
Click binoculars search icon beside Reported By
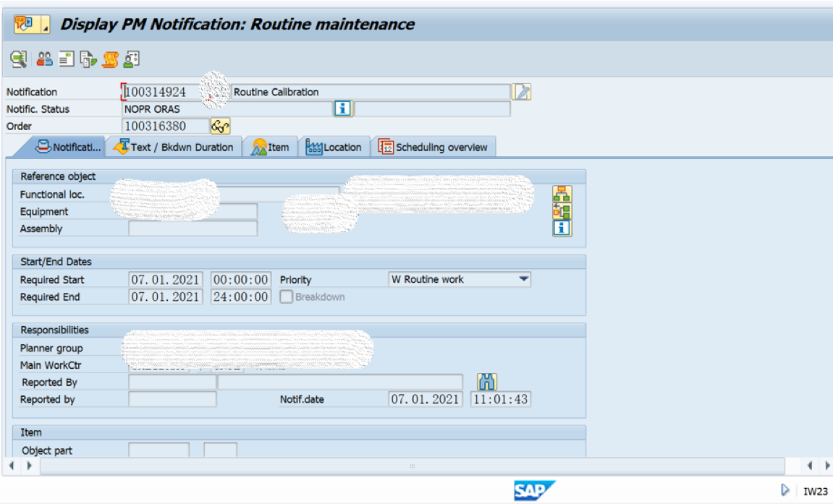(486, 382)
